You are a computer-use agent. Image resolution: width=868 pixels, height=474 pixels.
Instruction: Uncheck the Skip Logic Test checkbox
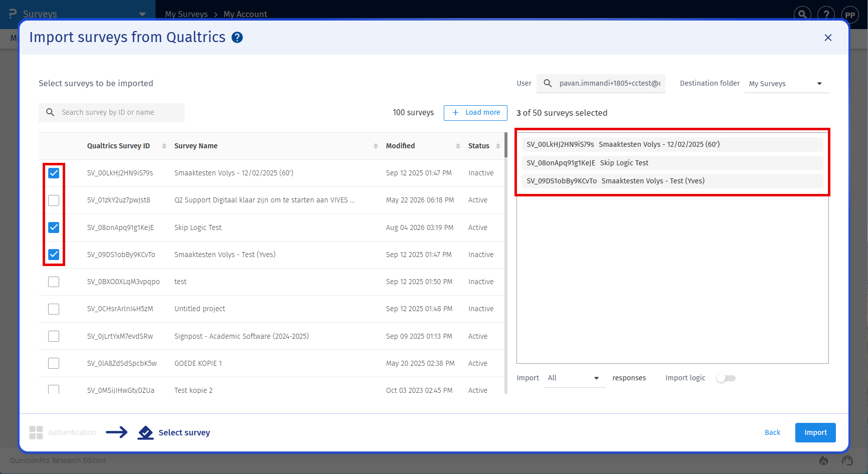[x=54, y=227]
